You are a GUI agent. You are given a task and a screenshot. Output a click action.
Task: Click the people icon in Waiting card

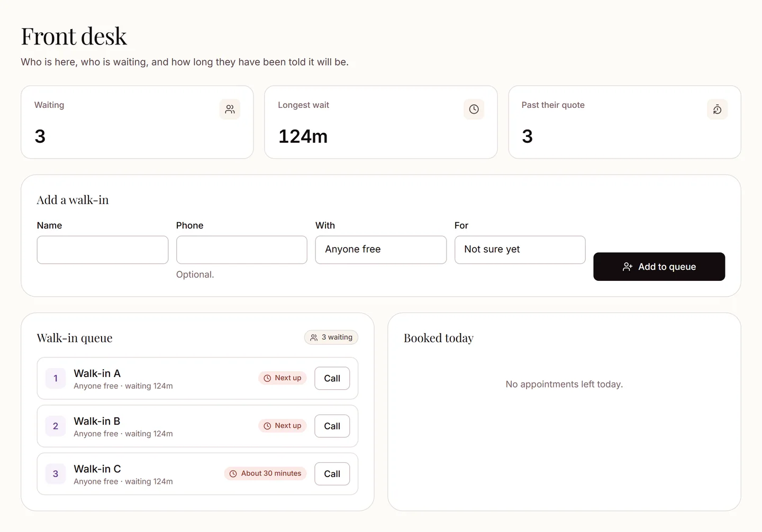pyautogui.click(x=230, y=109)
